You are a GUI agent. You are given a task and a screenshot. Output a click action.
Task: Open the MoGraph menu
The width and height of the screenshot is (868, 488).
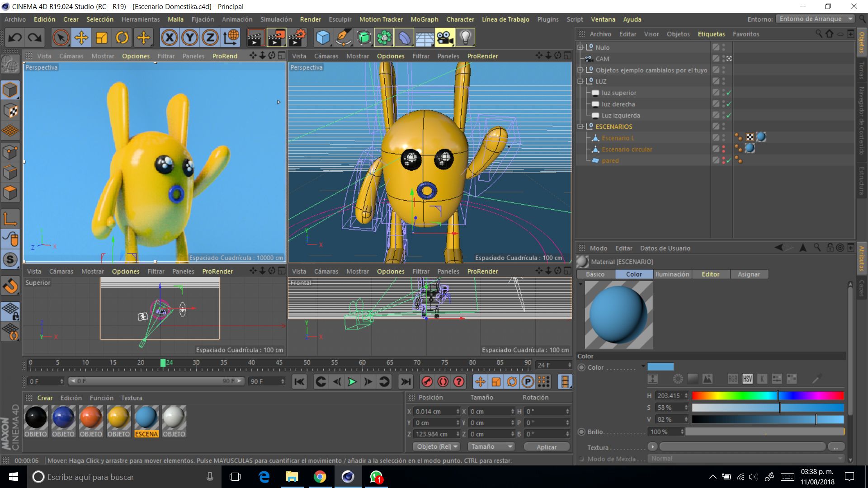click(424, 19)
